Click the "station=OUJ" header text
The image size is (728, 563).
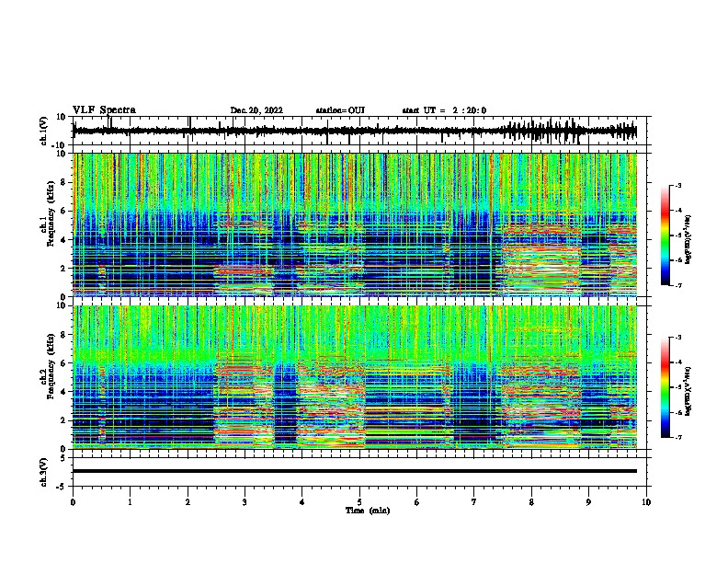click(340, 110)
